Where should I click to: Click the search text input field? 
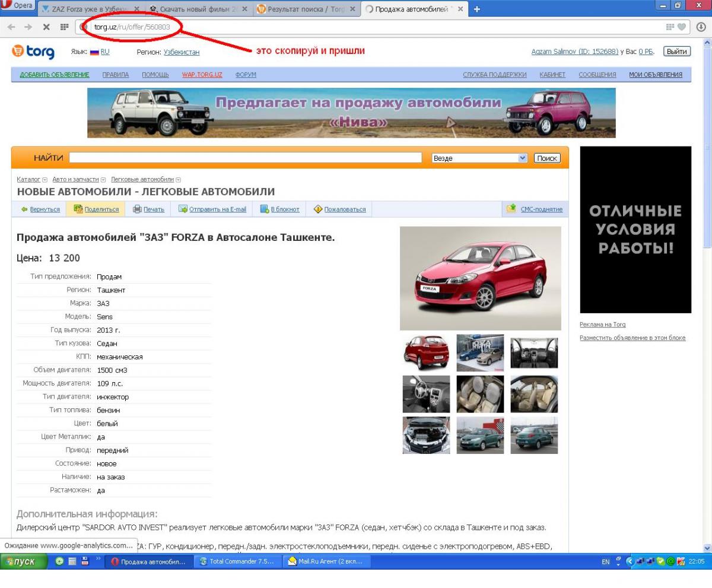point(244,158)
